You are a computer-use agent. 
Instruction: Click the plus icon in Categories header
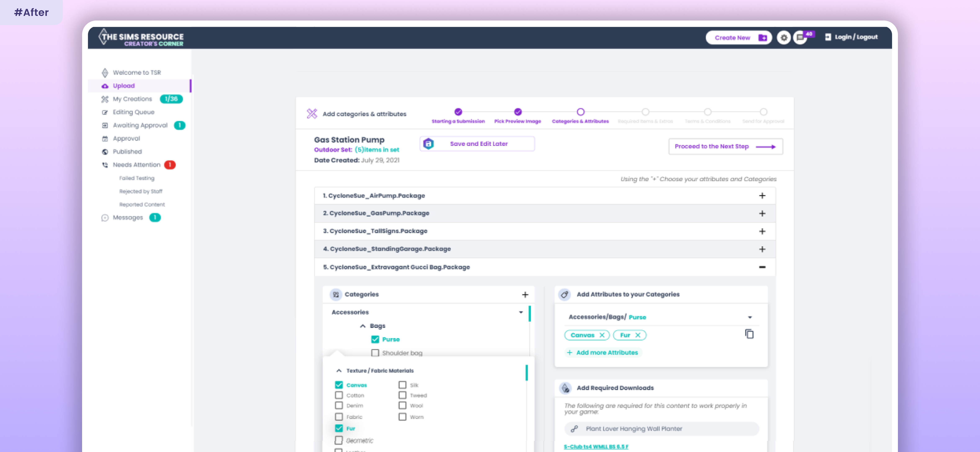coord(525,295)
